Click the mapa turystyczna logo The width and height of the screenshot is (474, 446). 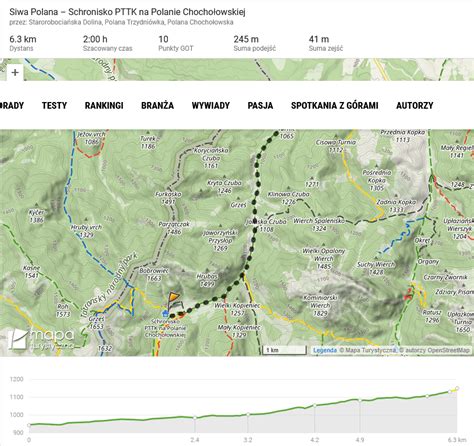pos(41,339)
